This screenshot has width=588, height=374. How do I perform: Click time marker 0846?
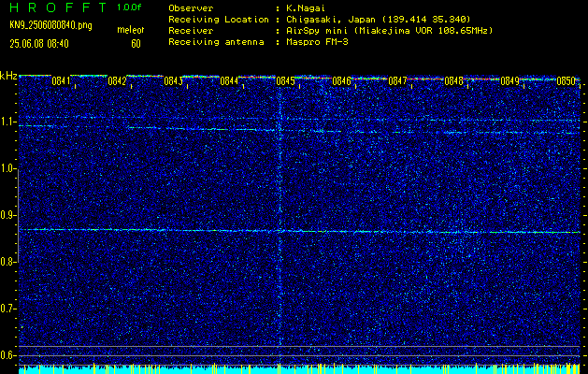(341, 81)
